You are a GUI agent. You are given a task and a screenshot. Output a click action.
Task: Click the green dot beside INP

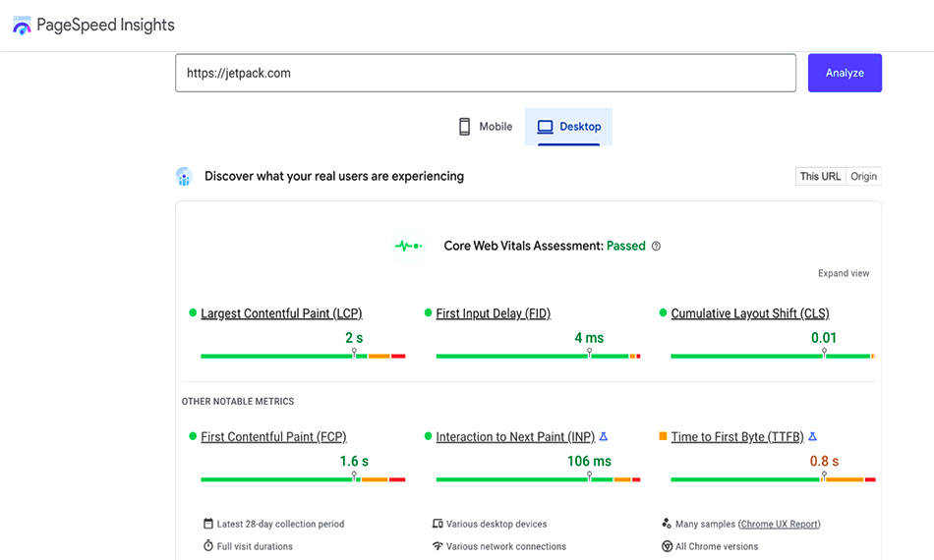[x=428, y=436]
